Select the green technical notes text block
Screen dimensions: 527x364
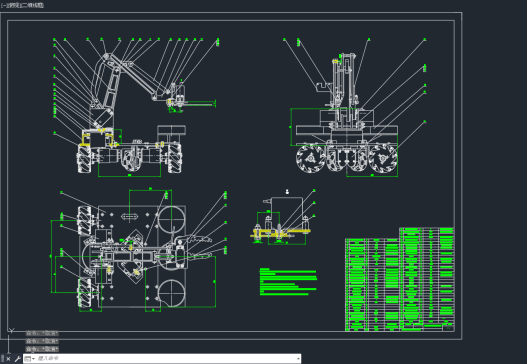[288, 282]
